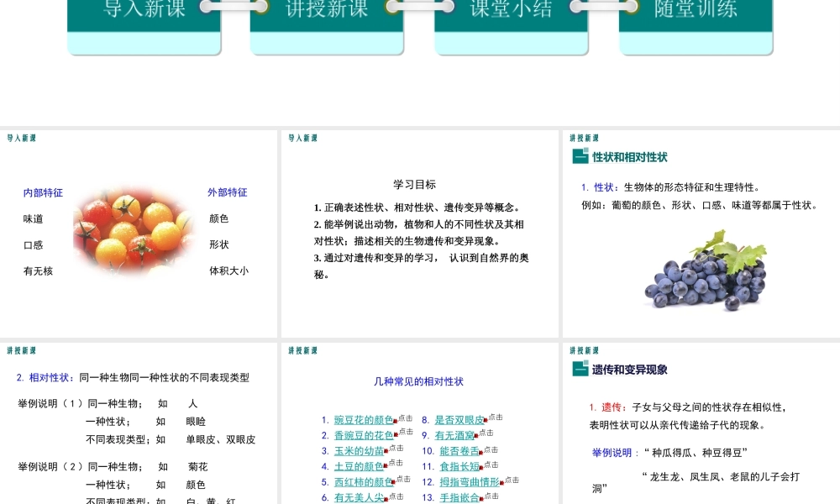Click the 遗传和变异现象 heading
This screenshot has height=504, width=840.
pos(629,370)
